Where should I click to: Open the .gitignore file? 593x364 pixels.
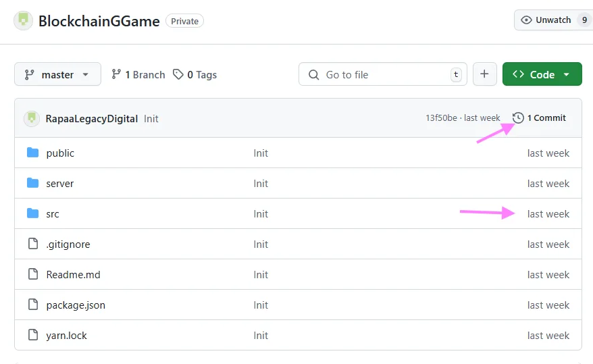pos(68,244)
